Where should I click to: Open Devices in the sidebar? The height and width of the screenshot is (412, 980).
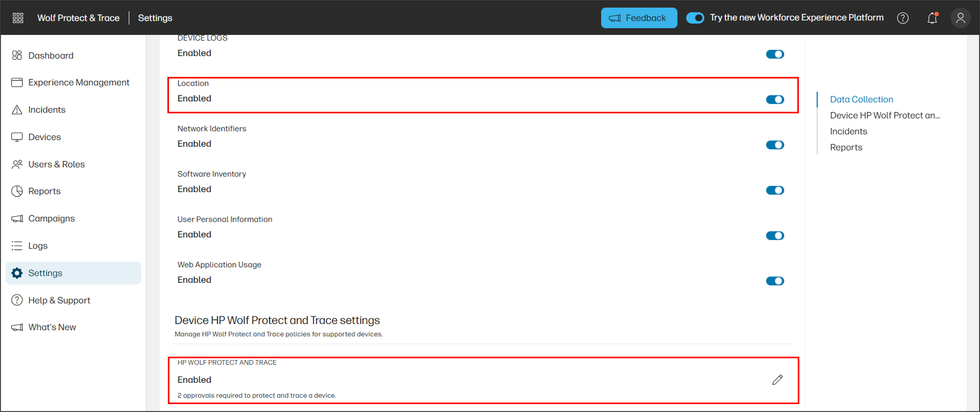click(44, 137)
